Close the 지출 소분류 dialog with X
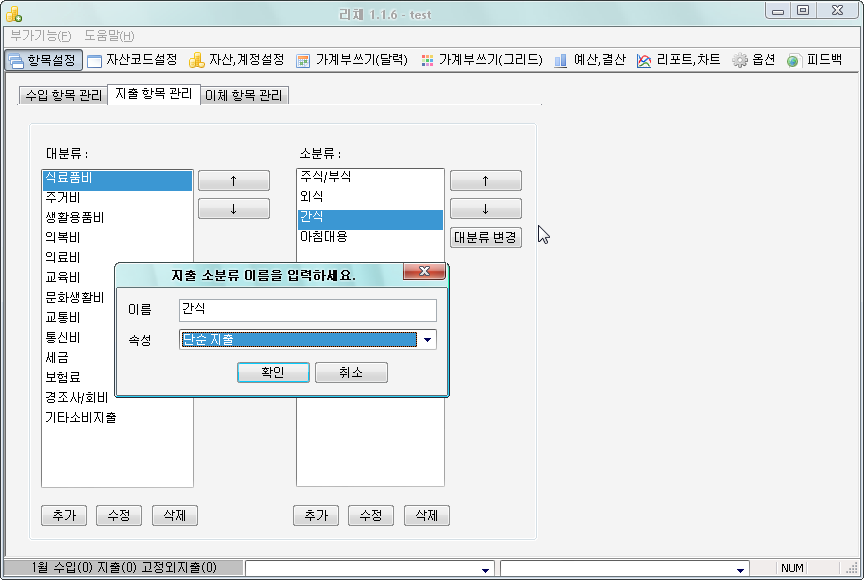This screenshot has height=580, width=864. click(x=424, y=272)
